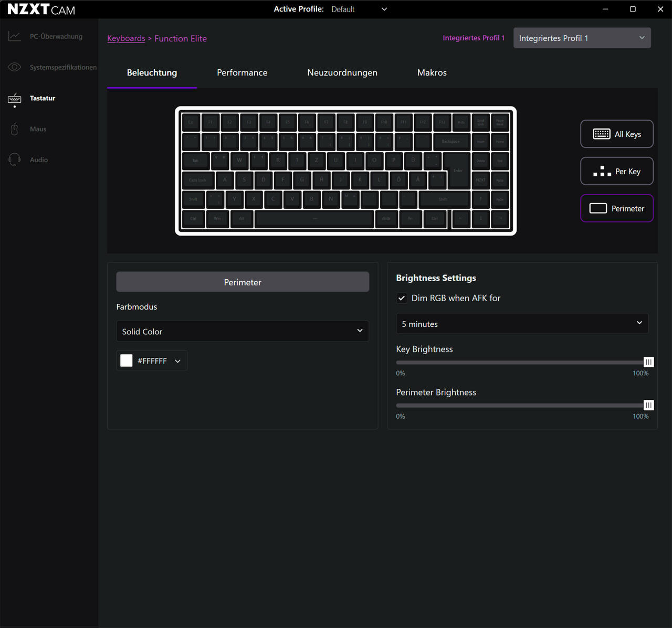Open the white #FFFFFF color swatch
The image size is (672, 628).
[x=127, y=360]
